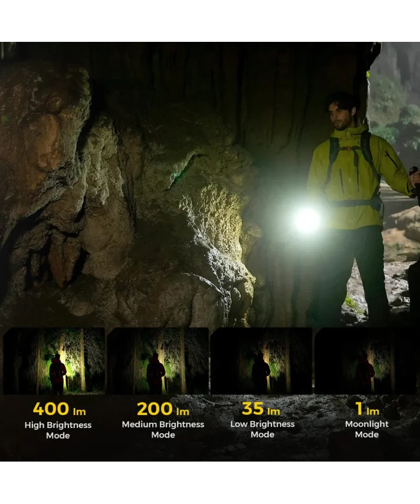Image resolution: width=420 pixels, height=504 pixels.
Task: Click the "Moonlight Mode" label
Action: click(366, 429)
